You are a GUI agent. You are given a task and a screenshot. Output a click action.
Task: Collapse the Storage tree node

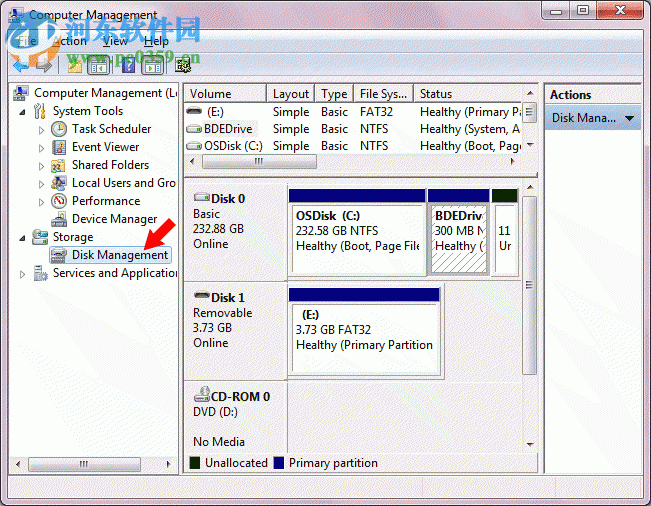click(x=22, y=238)
